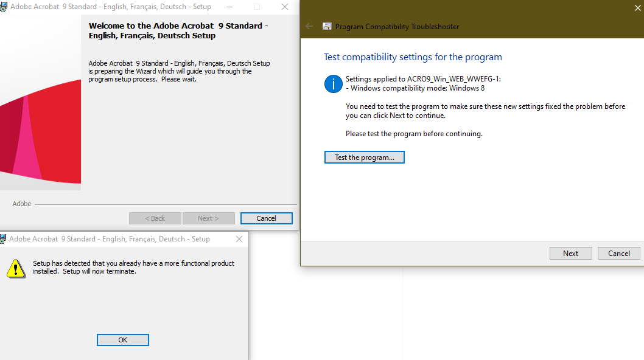This screenshot has height=360, width=644.
Task: Click the disabled Back button in the Setup wizard
Action: [155, 218]
